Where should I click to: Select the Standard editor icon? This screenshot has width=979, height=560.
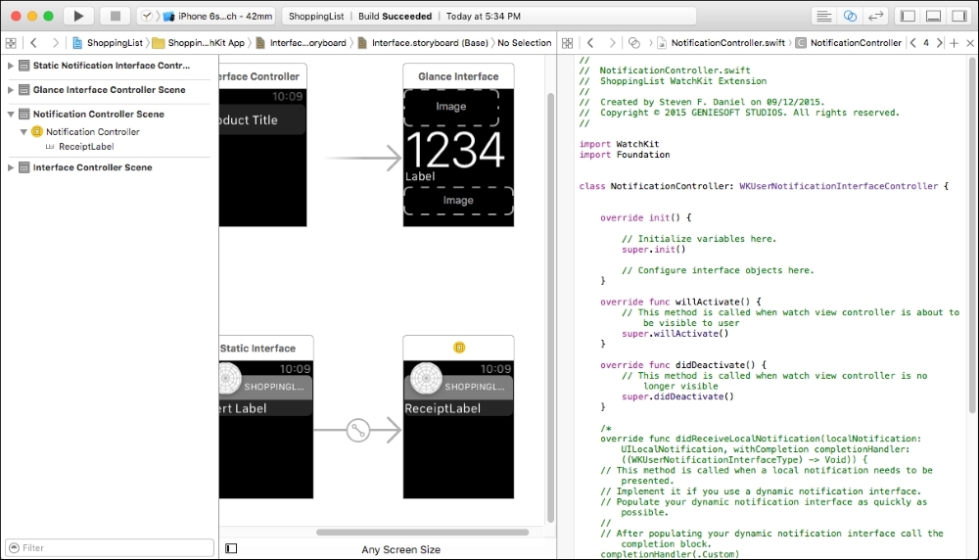[x=824, y=16]
